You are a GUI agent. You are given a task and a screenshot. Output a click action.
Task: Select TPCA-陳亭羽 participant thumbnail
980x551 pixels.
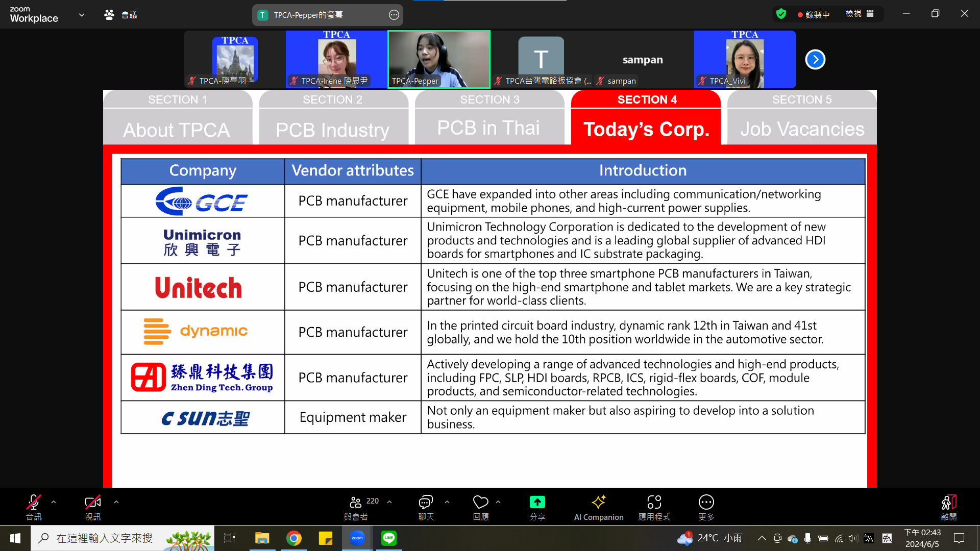point(235,59)
